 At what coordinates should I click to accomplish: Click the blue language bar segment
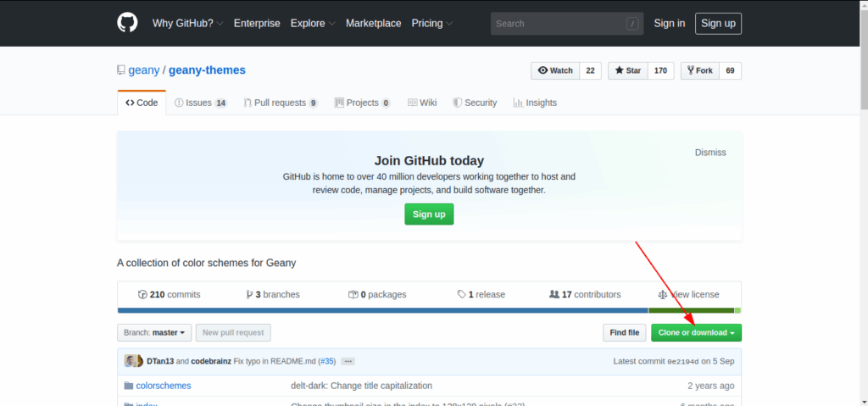pos(382,310)
